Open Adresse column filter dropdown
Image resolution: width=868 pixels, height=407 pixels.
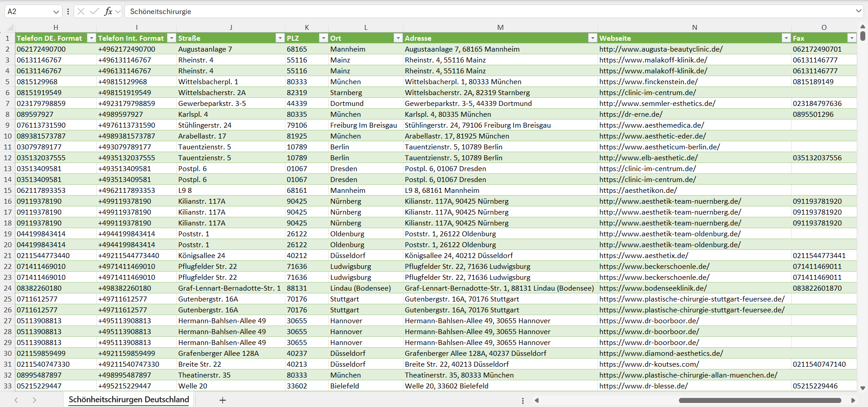[x=593, y=38]
